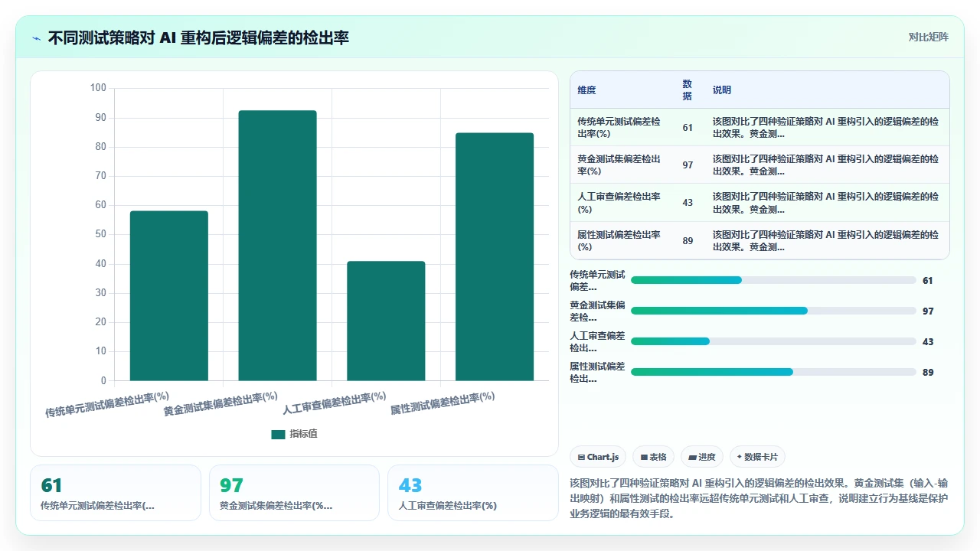Viewport: 980px width, 551px height.
Task: Click x-axis label 传统单元测试偏差检出率(%)
Action: click(107, 404)
